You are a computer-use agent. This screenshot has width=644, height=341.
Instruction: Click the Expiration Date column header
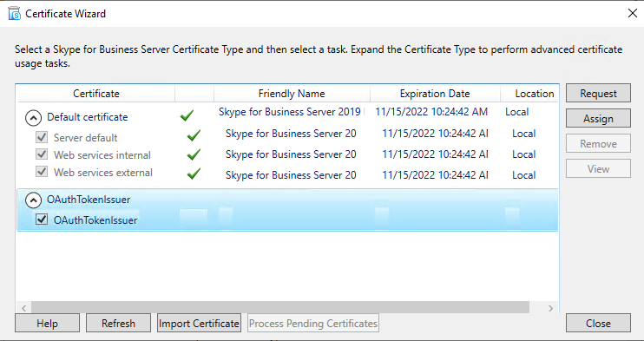point(435,94)
